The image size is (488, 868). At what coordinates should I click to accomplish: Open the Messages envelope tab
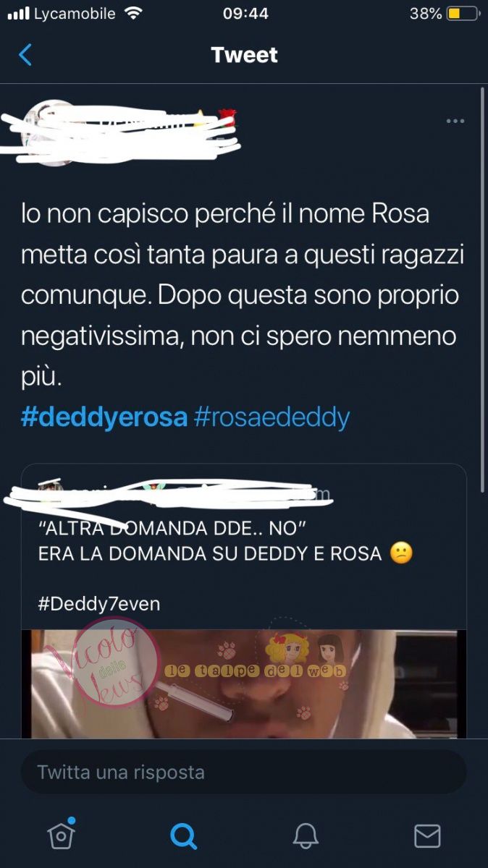tap(427, 836)
